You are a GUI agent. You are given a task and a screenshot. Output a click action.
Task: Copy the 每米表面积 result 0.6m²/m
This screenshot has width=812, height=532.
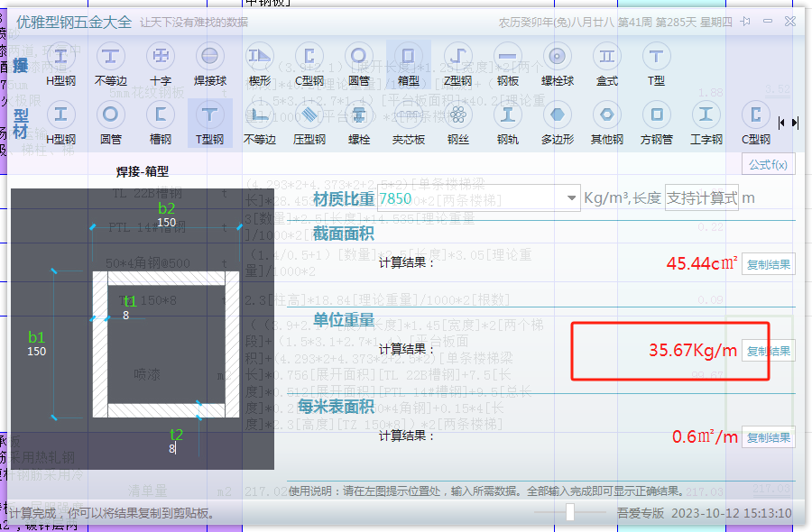coord(768,437)
